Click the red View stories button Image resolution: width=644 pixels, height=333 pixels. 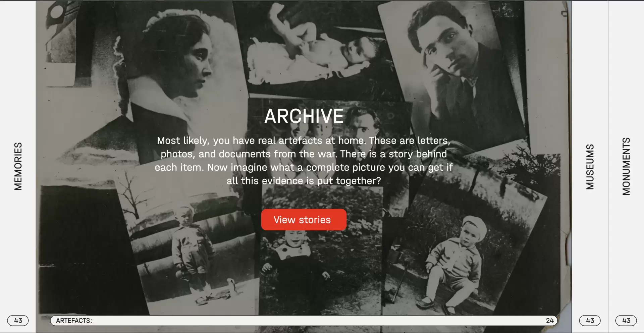tap(304, 220)
